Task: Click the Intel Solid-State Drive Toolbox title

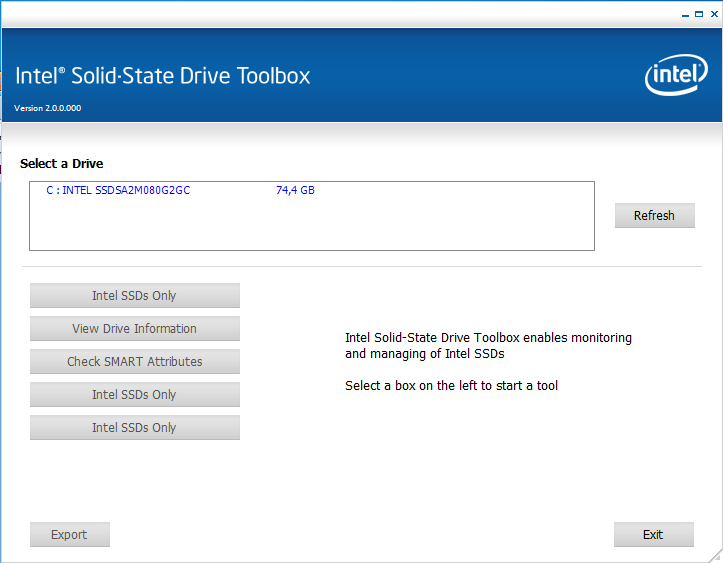Action: coord(163,76)
